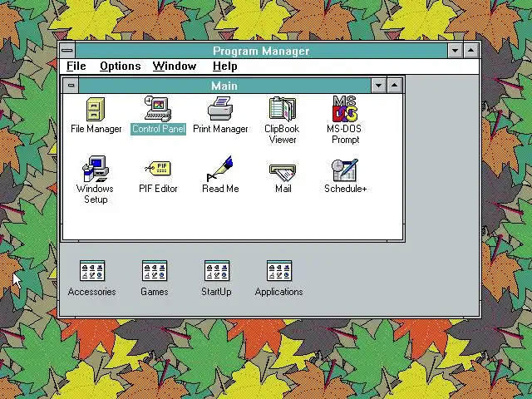Select the Control Panel icon
This screenshot has width=532, height=399.
pos(158,109)
